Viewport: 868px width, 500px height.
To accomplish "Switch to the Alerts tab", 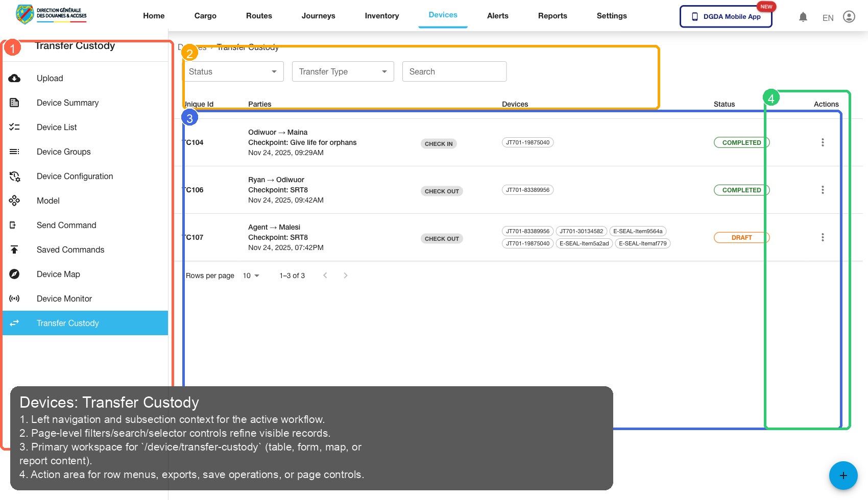I will [497, 16].
